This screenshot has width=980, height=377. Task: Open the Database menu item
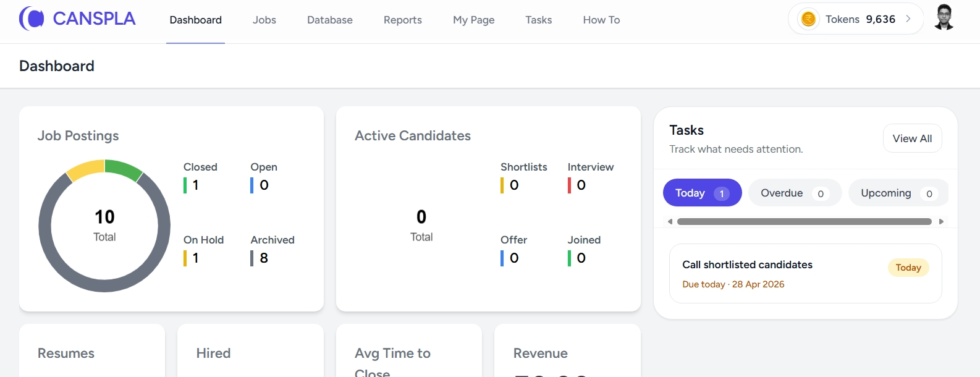tap(330, 20)
